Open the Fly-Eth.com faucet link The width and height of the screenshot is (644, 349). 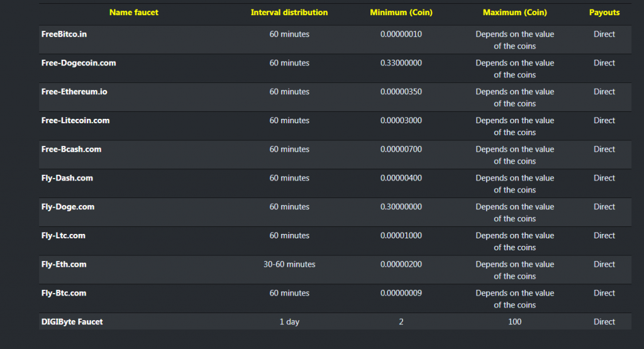click(64, 264)
